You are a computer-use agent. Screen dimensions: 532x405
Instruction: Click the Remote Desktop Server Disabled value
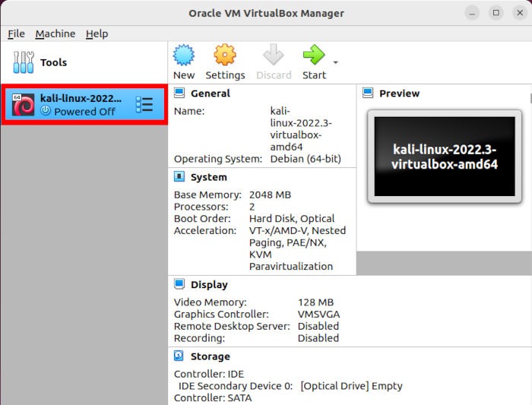click(318, 326)
